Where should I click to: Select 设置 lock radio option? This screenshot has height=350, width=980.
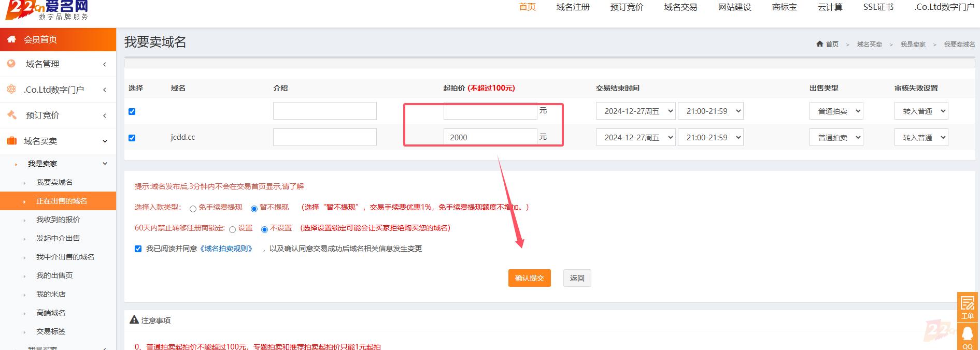pos(232,229)
